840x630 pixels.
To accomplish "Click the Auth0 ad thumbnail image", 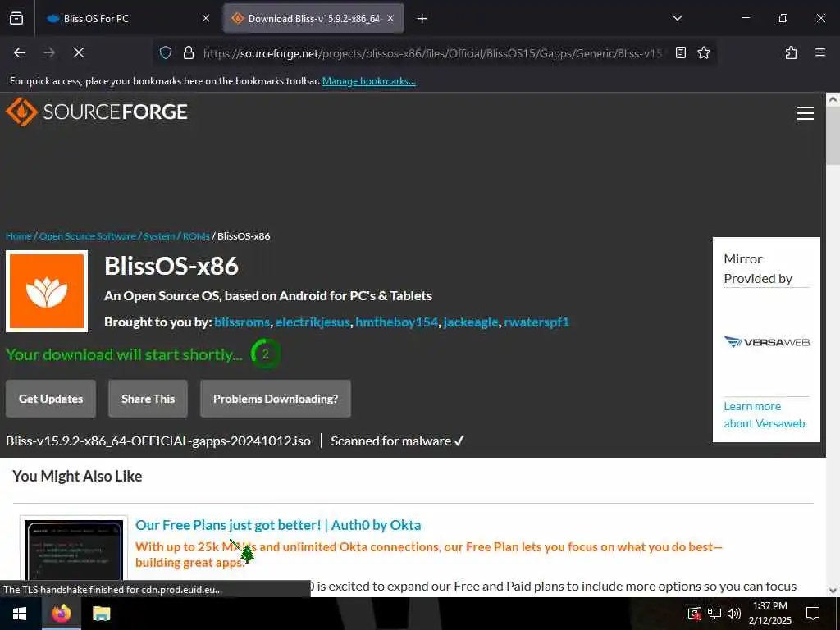I will pos(74,549).
